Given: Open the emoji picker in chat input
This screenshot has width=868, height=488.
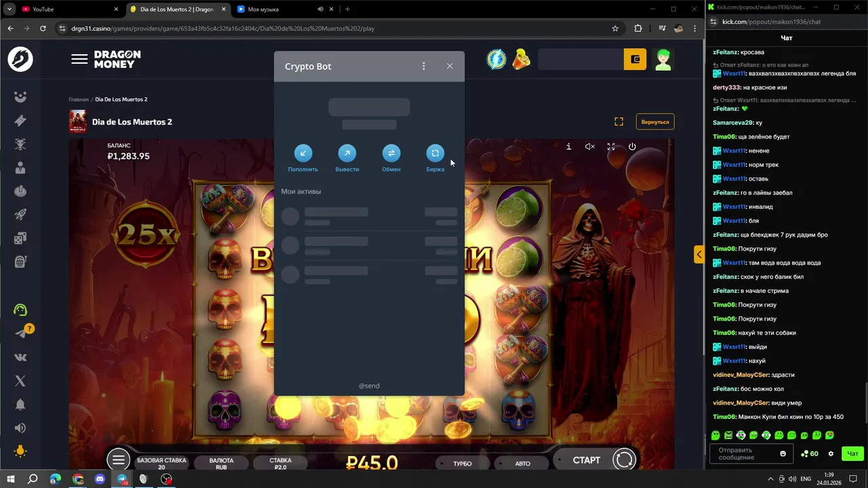Looking at the screenshot, I should click(x=783, y=453).
